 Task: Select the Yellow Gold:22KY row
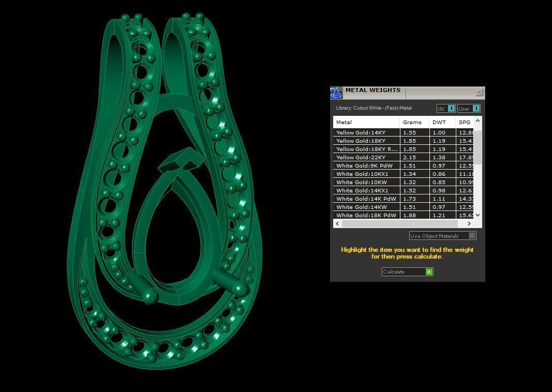pyautogui.click(x=404, y=157)
